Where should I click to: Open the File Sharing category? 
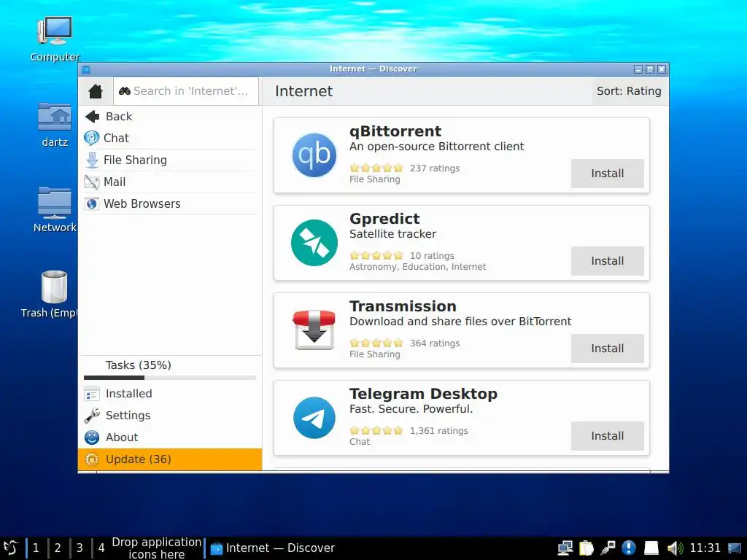pyautogui.click(x=171, y=160)
